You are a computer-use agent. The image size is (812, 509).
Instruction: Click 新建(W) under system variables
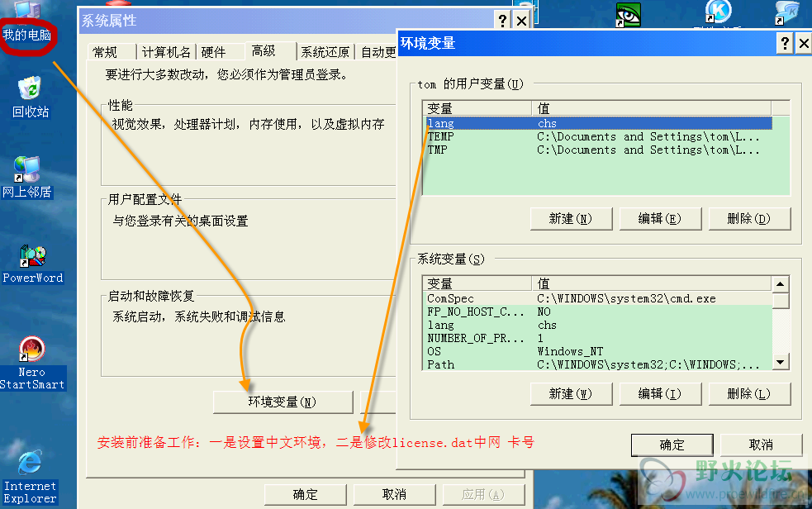[571, 394]
